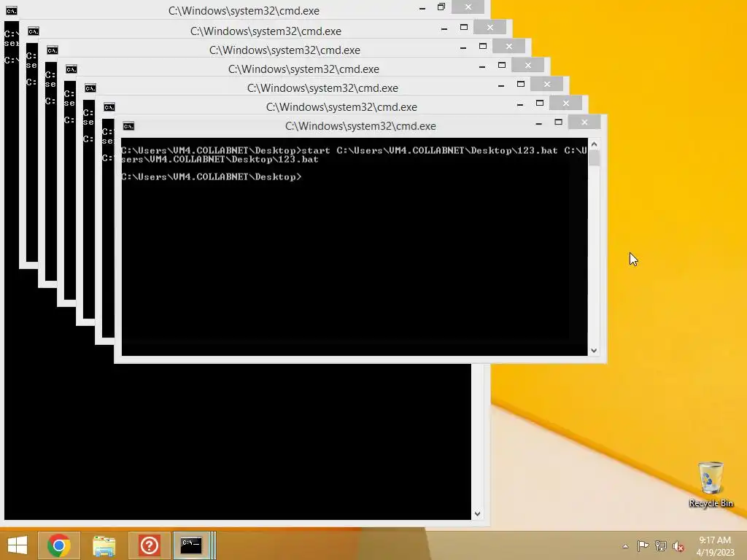Click the empty 'C:\Users\VM4.COLLABNET\Desktop>' prompt in front window
Viewport: 747px width, 560px height.
coord(212,176)
